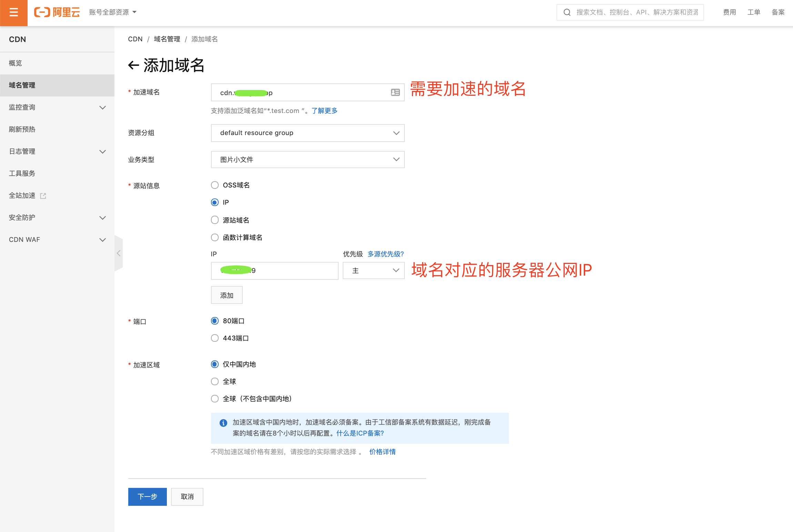Click the blue 下一步 button
The image size is (793, 532).
pyautogui.click(x=147, y=497)
